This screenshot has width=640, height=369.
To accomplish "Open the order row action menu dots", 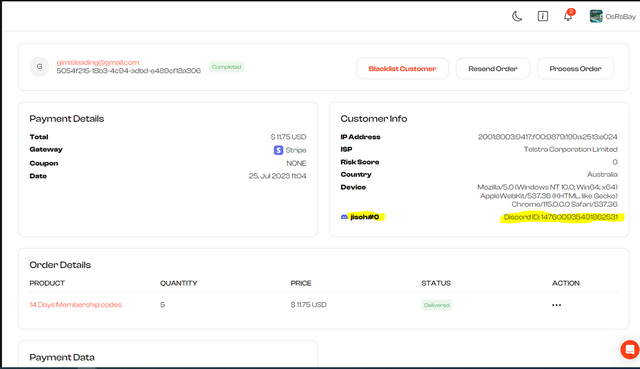I will click(x=556, y=305).
